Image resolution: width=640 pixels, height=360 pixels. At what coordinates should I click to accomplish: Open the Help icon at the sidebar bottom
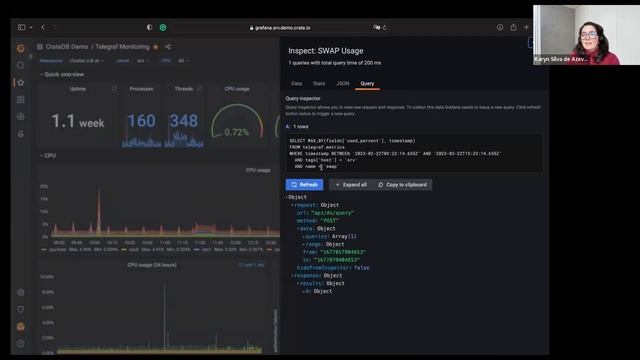click(x=20, y=344)
